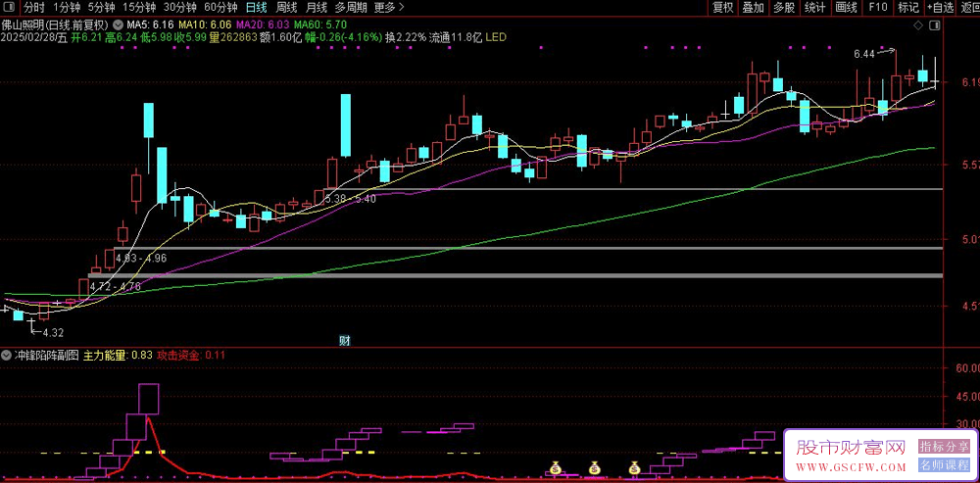Toggle the right info panel icon
The height and width of the screenshot is (483, 980).
[x=935, y=25]
